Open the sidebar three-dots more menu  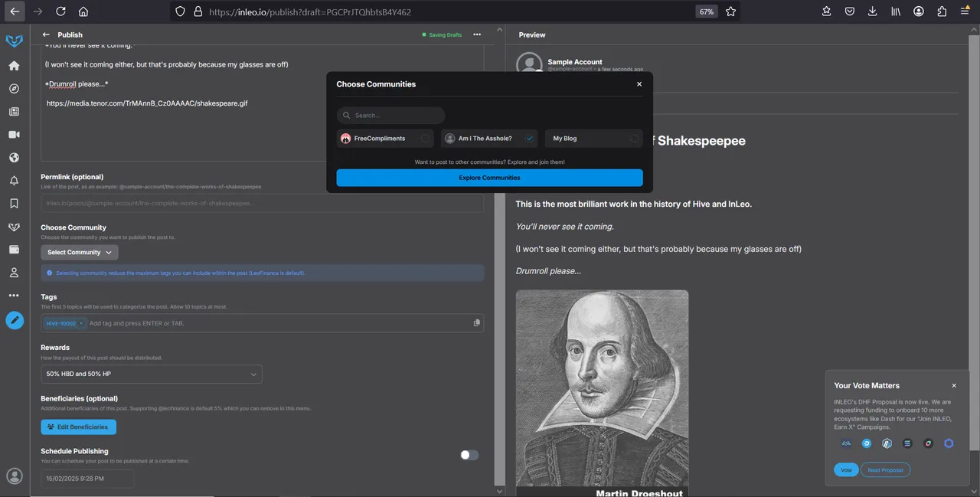(14, 296)
